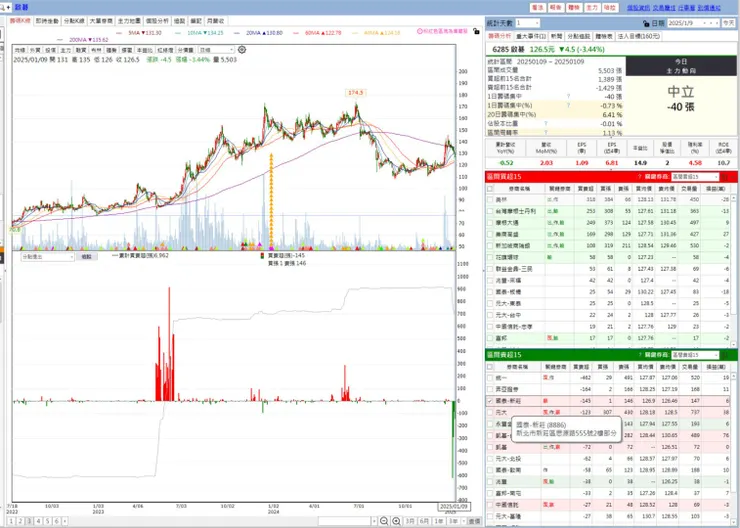Open chart settings gear icon
The image size is (740, 528).
pyautogui.click(x=242, y=50)
